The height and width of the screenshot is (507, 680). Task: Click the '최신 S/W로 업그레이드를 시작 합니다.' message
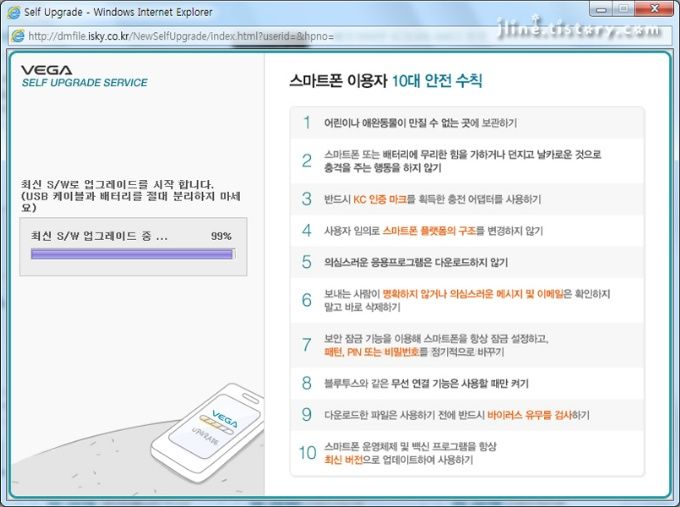pyautogui.click(x=117, y=184)
